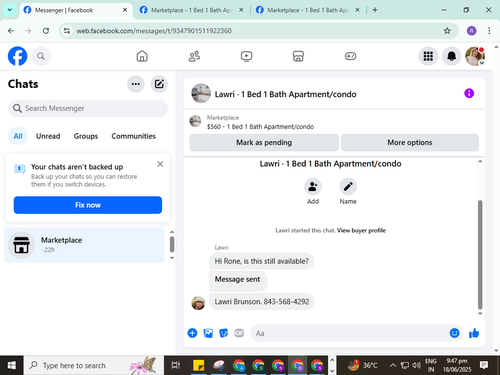
Task: Select the Groups chats filter
Action: tap(86, 136)
